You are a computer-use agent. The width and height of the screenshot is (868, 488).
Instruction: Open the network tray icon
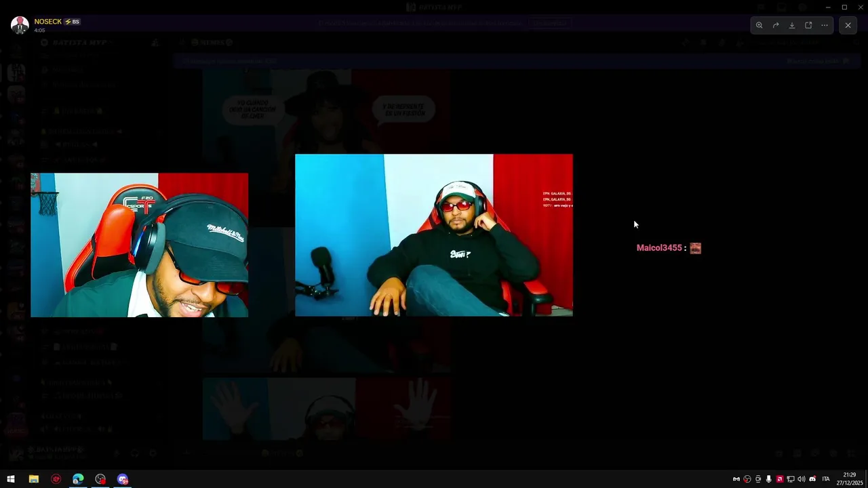coord(791,479)
